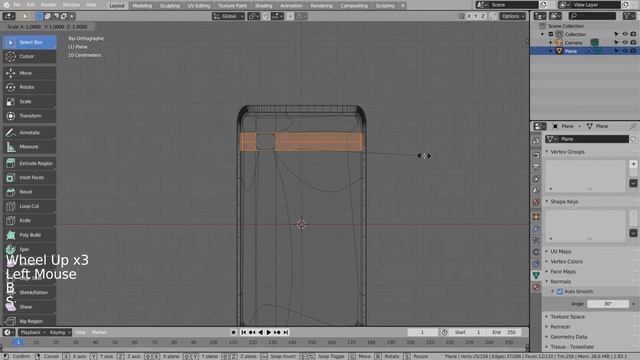
Task: Pick the Poly Build tool
Action: (x=29, y=235)
